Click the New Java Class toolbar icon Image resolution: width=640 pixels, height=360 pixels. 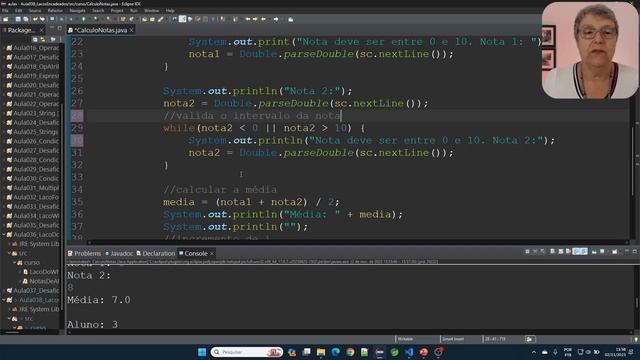pyautogui.click(x=131, y=19)
